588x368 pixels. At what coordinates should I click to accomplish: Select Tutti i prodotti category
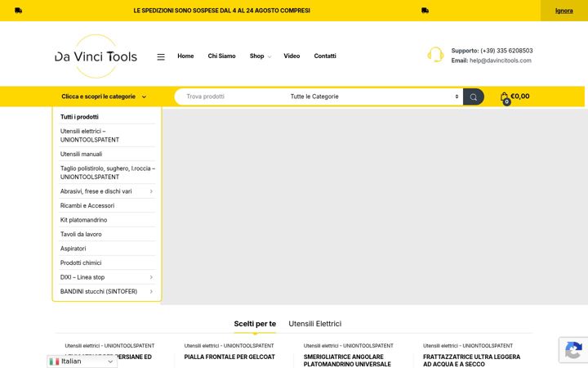(x=79, y=117)
